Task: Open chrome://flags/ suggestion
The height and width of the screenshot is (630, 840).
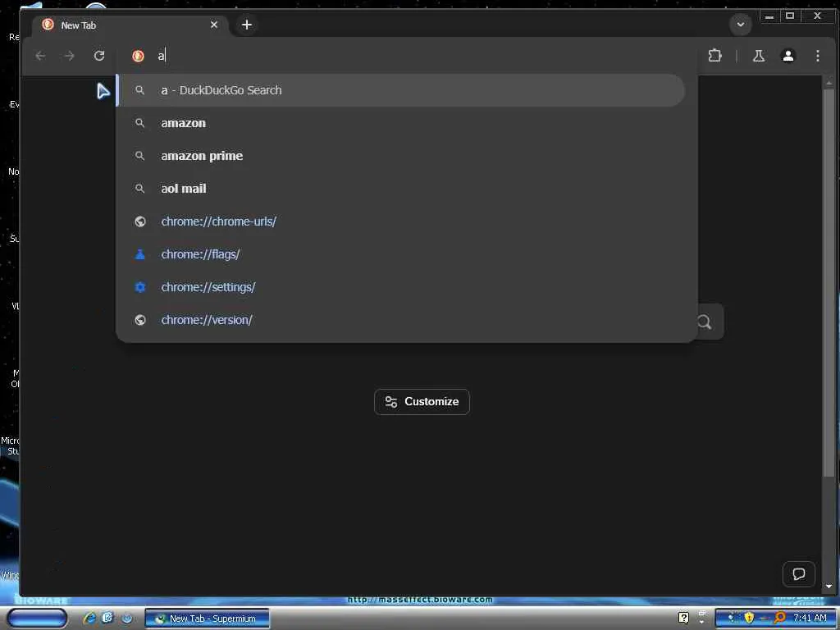Action: click(x=400, y=254)
